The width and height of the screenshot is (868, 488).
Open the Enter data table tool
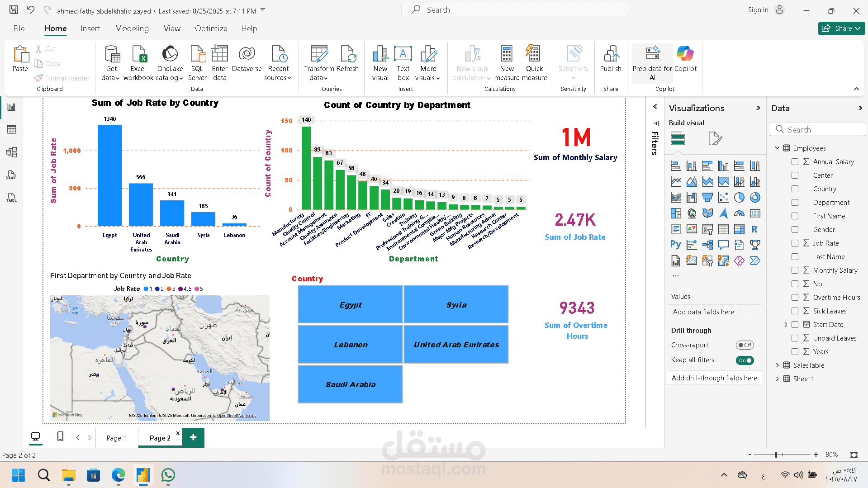tap(219, 63)
